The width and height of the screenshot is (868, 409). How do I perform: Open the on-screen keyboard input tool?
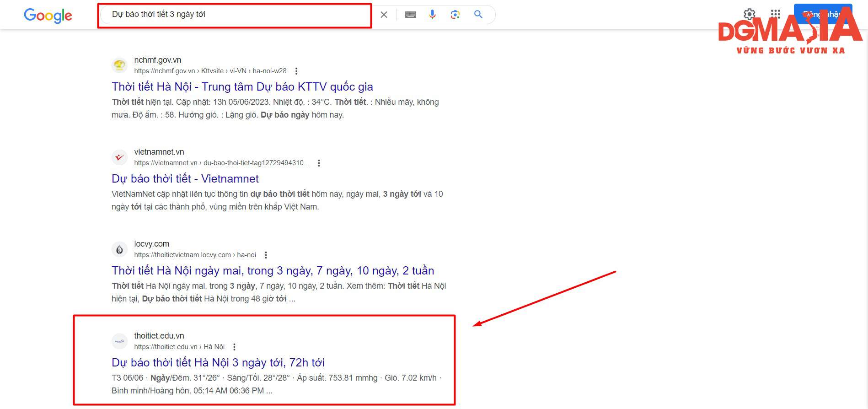(x=411, y=15)
